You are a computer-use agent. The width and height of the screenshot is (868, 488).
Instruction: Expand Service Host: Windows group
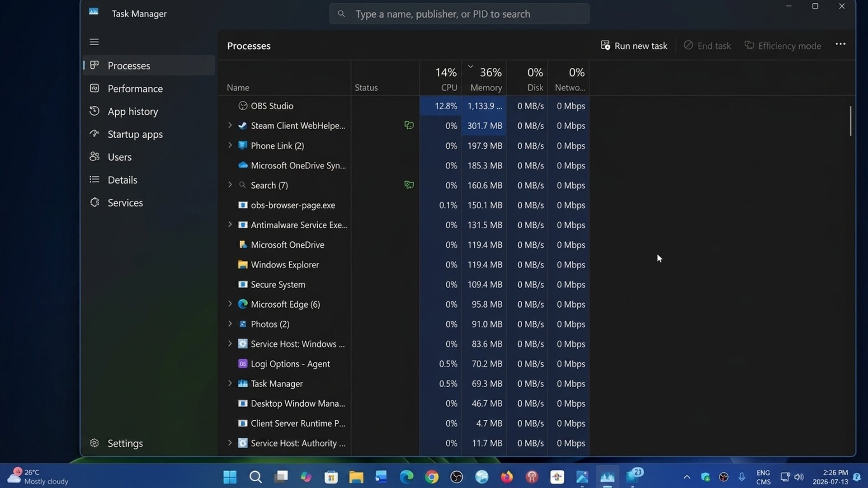coord(230,344)
